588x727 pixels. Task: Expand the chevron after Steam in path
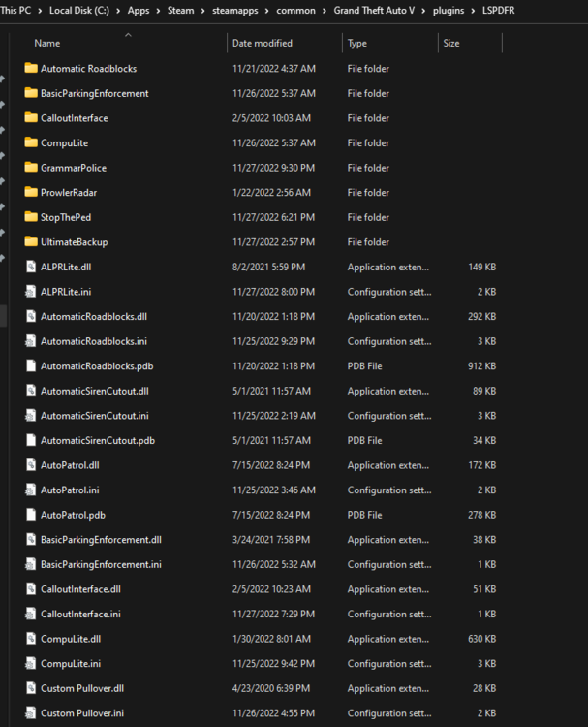point(203,11)
